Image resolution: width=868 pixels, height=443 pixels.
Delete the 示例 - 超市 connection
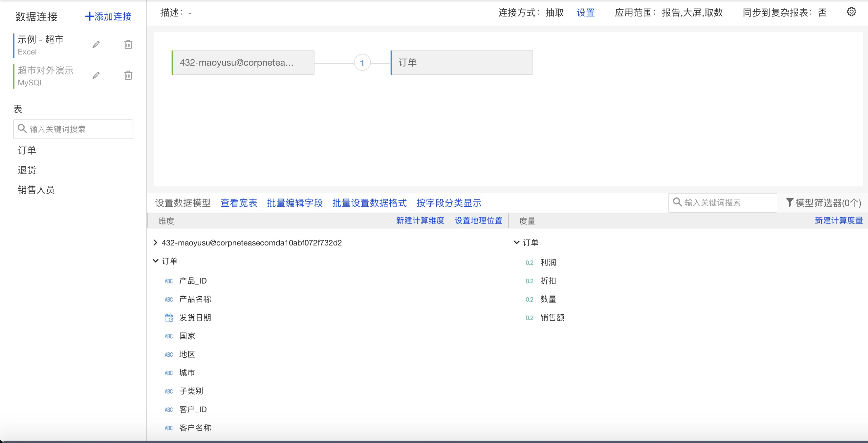[128, 45]
